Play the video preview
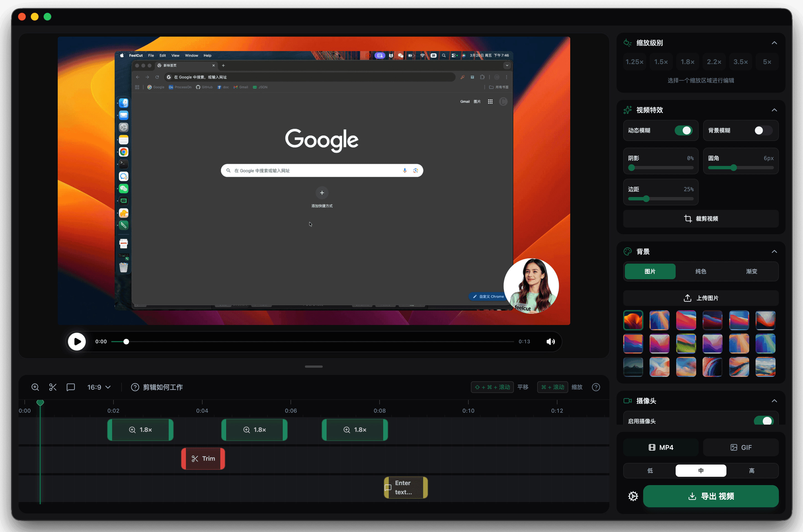Image resolution: width=803 pixels, height=532 pixels. click(77, 341)
